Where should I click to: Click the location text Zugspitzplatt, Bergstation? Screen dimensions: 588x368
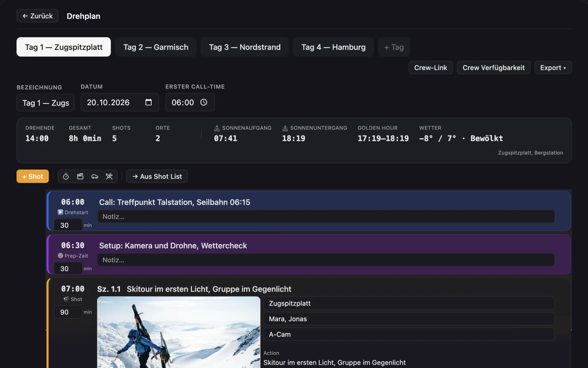point(531,152)
